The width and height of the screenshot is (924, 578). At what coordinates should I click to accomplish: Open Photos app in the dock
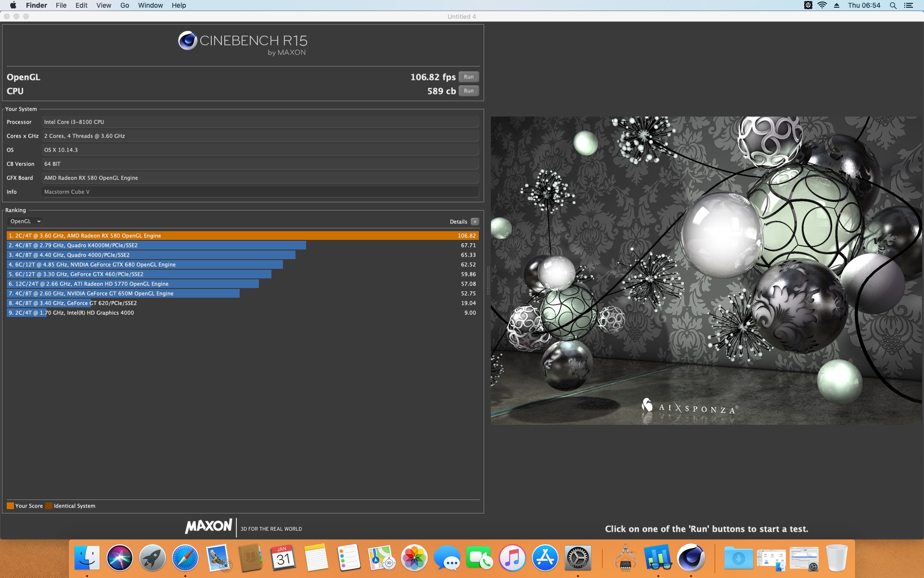pyautogui.click(x=414, y=558)
